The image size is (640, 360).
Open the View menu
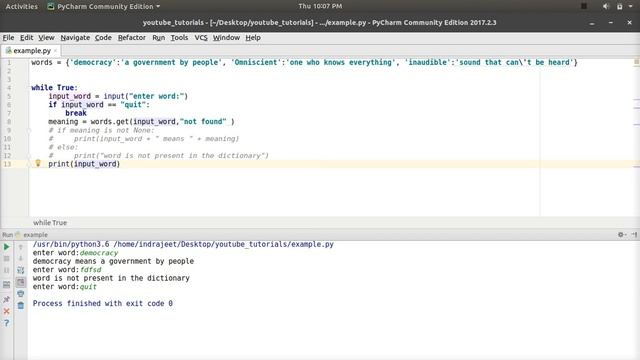tap(46, 38)
